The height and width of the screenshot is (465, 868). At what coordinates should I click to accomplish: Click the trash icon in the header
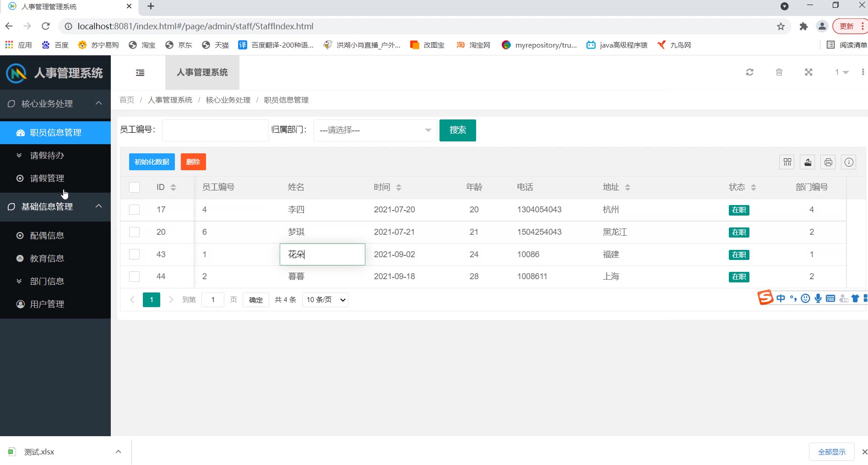point(779,72)
